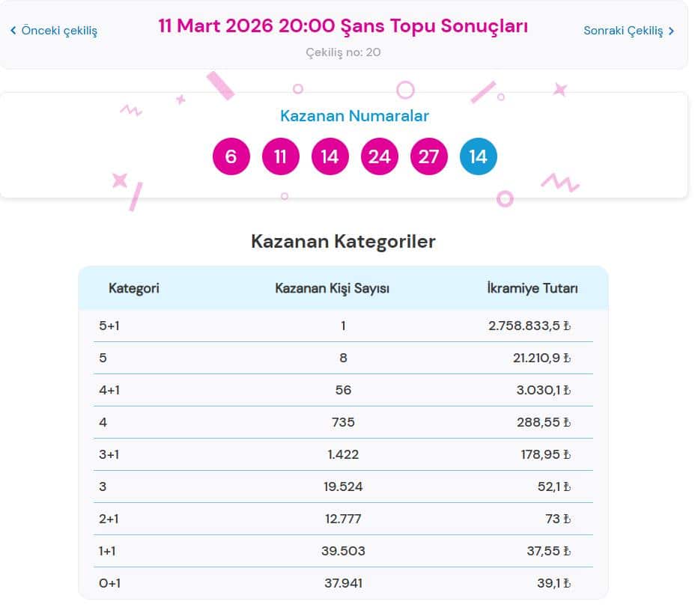
Task: Select the ball showing 27
Action: (428, 156)
